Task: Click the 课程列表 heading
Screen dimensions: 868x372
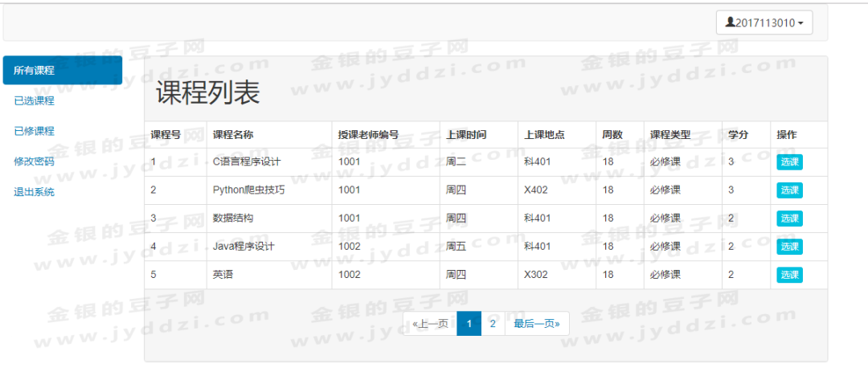Action: pos(208,93)
